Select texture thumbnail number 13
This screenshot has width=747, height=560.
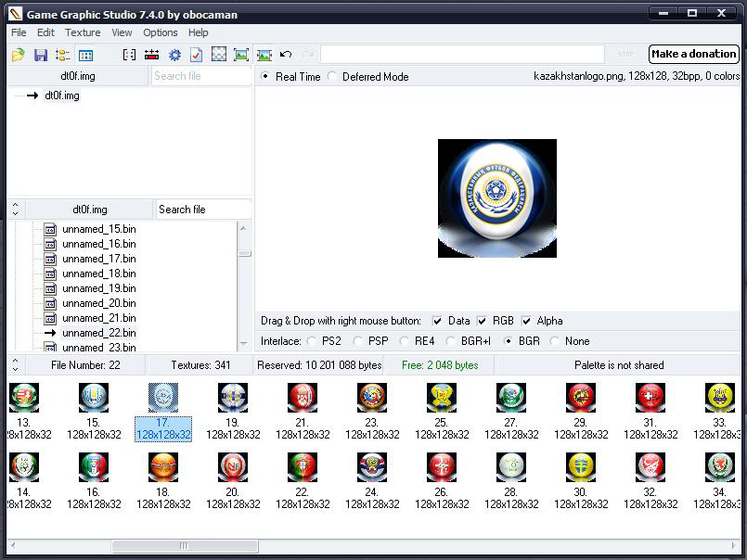(24, 397)
